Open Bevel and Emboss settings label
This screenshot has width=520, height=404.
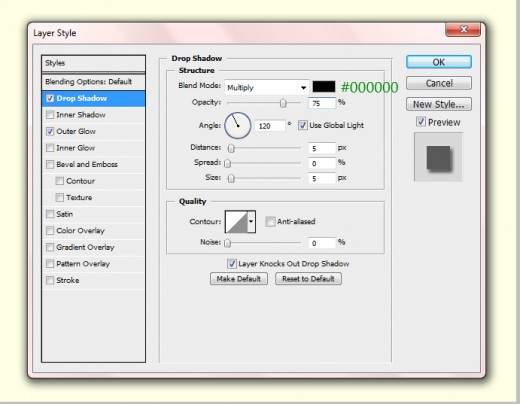tap(87, 164)
